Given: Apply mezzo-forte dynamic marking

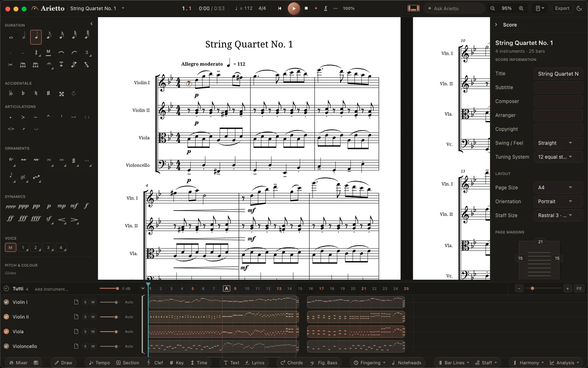Looking at the screenshot, I should (74, 206).
